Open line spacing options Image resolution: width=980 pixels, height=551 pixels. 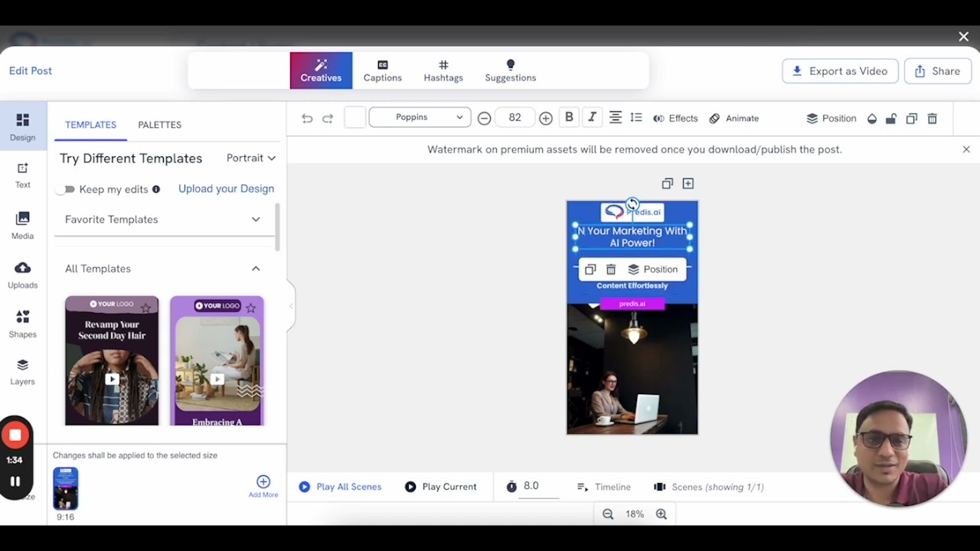(x=636, y=117)
